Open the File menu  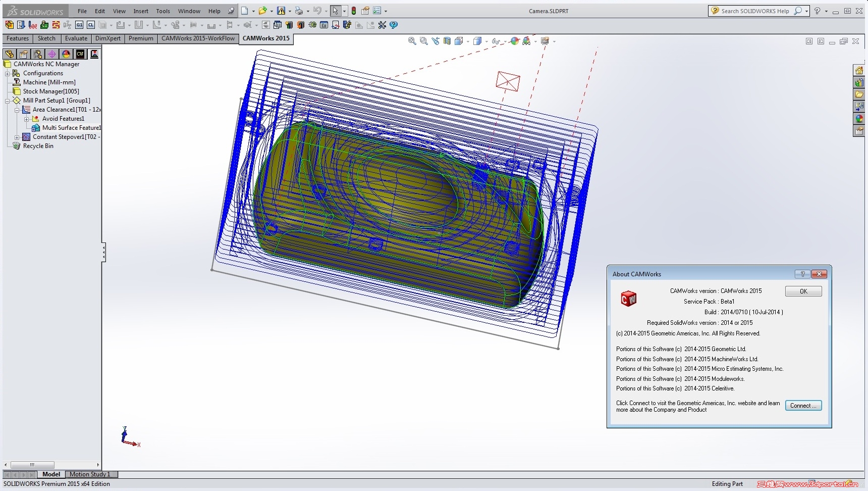pos(82,11)
